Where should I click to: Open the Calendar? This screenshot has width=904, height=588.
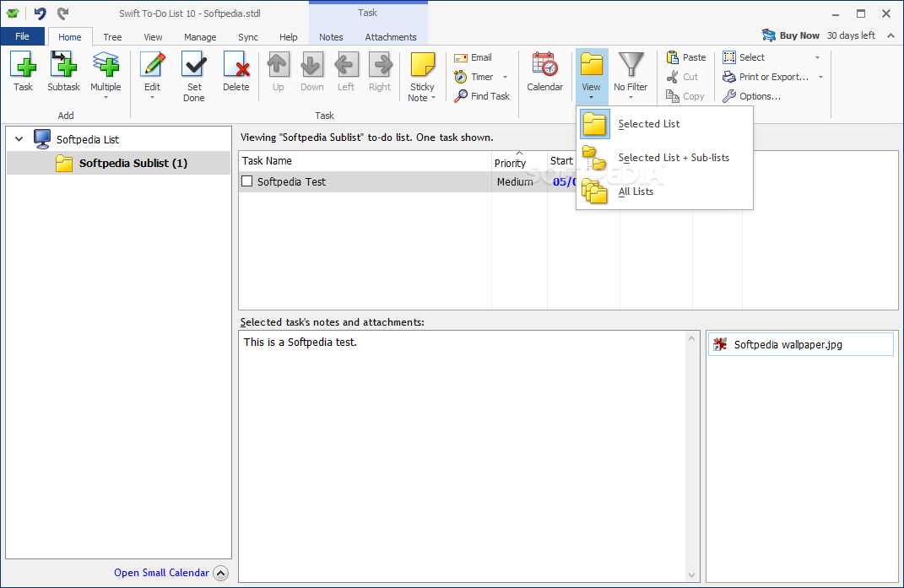(544, 72)
